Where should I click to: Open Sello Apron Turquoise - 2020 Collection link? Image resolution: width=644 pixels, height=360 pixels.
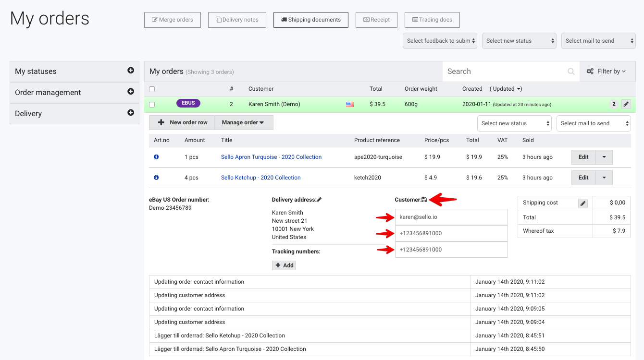coord(271,157)
